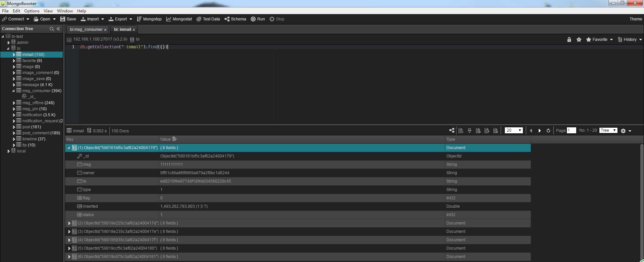Image resolution: width=644 pixels, height=262 pixels.
Task: Click the share icon in result toolbar
Action: [x=452, y=131]
